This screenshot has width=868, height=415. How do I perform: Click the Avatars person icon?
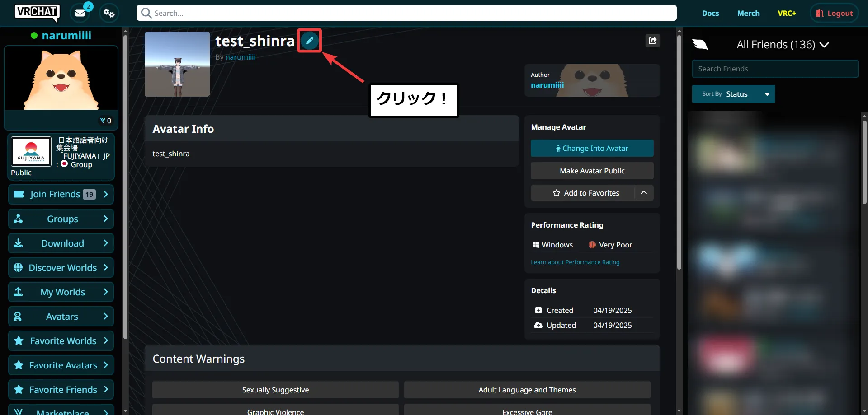[x=18, y=317]
